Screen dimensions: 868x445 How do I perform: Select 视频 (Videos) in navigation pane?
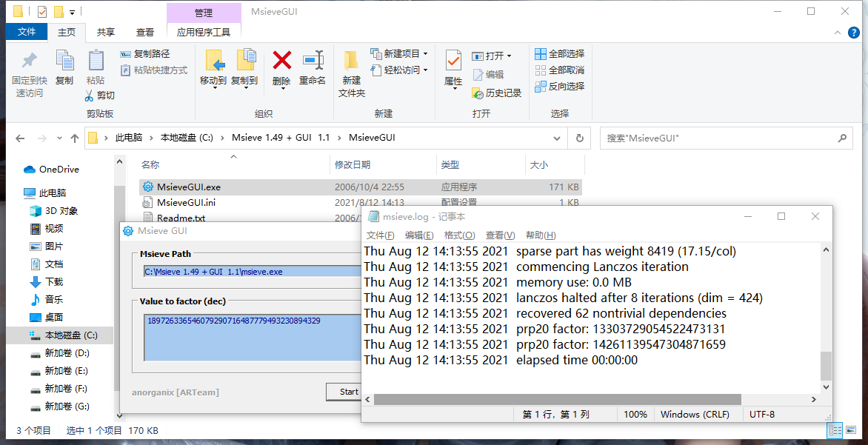46,229
